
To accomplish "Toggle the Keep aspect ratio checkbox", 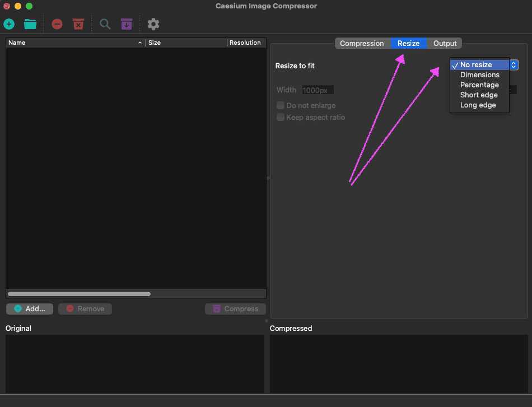I will (x=281, y=117).
